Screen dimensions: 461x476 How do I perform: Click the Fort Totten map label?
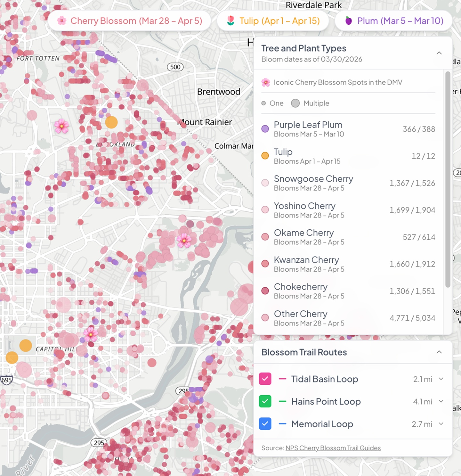38,58
